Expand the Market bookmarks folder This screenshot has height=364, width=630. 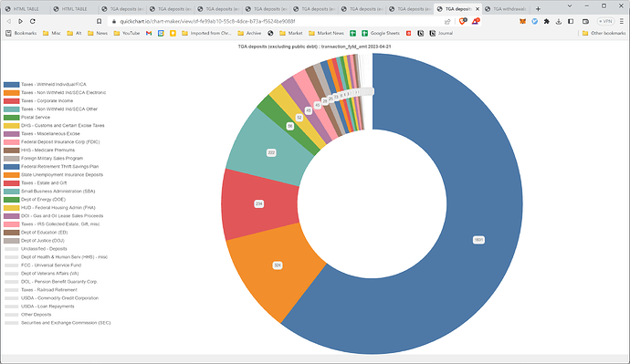click(291, 34)
